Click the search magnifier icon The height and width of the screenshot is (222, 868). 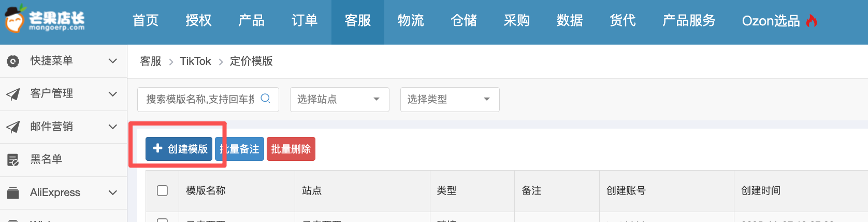tap(266, 99)
